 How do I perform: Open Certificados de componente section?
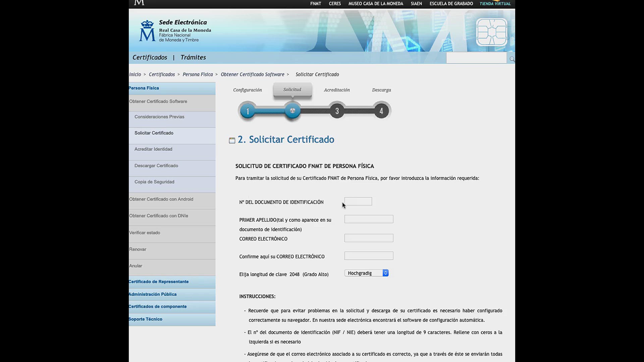[x=172, y=307]
